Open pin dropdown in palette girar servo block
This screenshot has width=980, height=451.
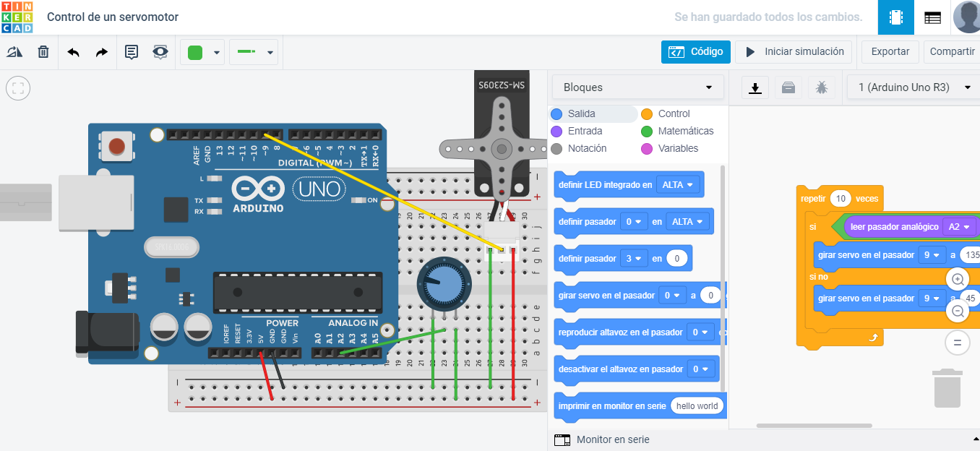[x=673, y=296]
